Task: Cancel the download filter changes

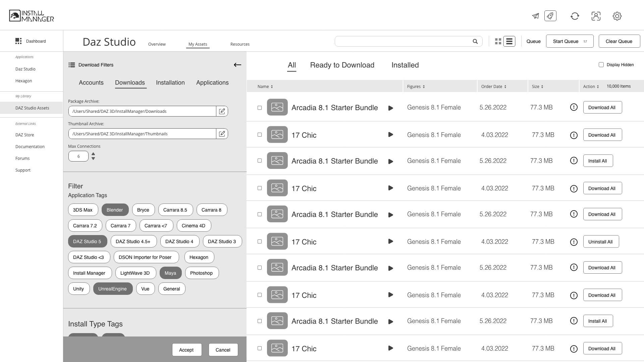Action: 223,350
